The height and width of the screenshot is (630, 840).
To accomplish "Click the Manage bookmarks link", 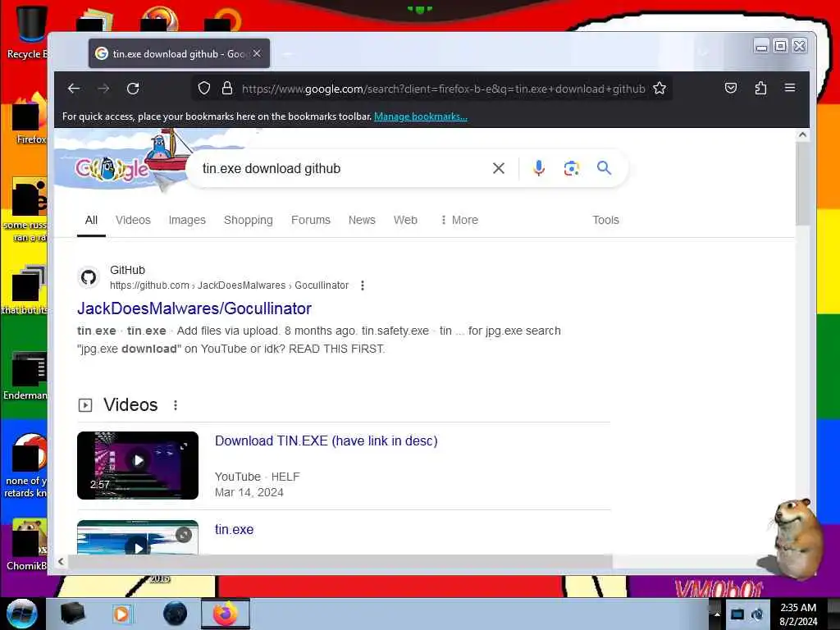I will [x=421, y=116].
